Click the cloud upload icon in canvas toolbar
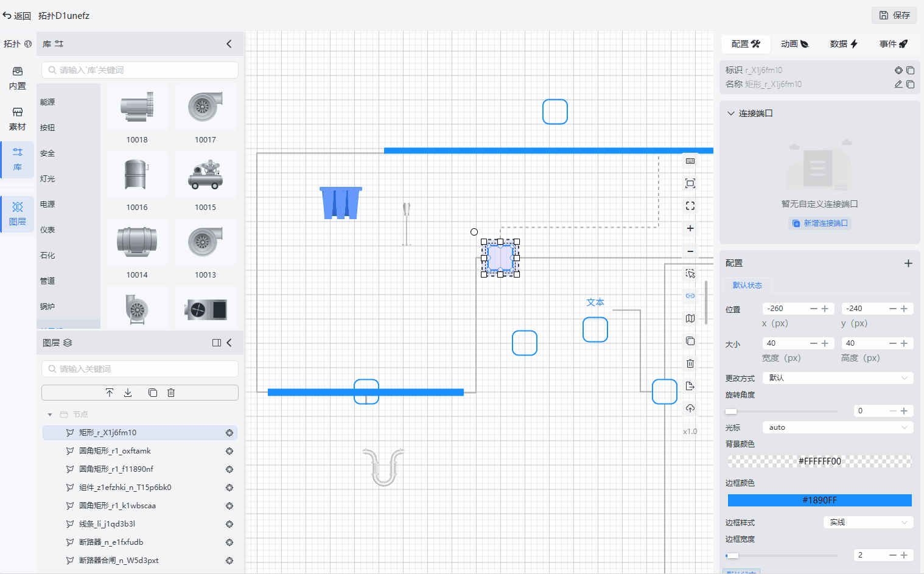 [690, 408]
